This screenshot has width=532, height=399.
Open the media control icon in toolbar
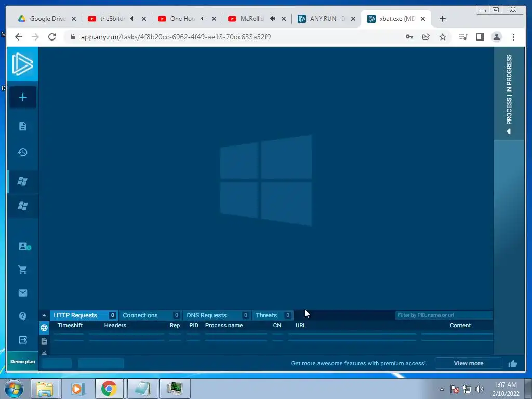(463, 37)
